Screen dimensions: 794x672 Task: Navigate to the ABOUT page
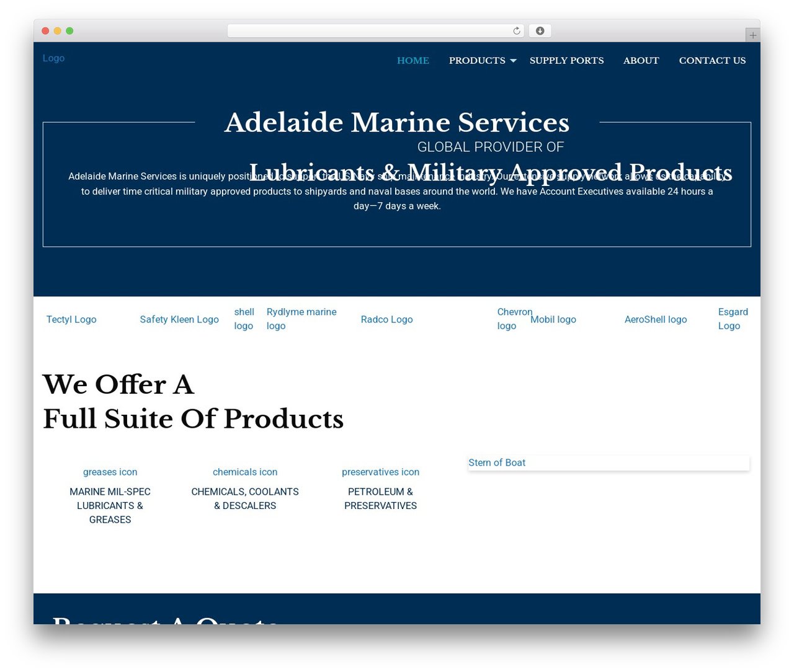[641, 61]
